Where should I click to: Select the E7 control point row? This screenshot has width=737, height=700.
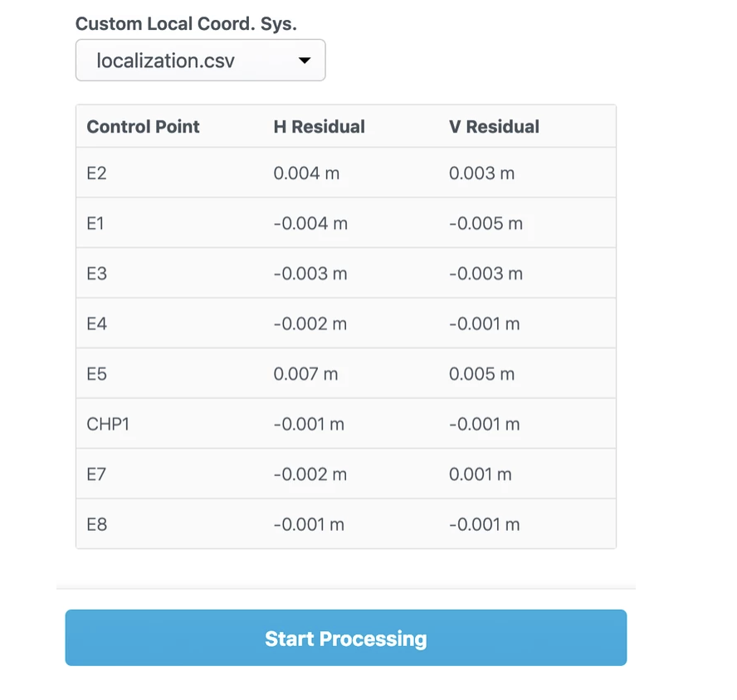346,474
